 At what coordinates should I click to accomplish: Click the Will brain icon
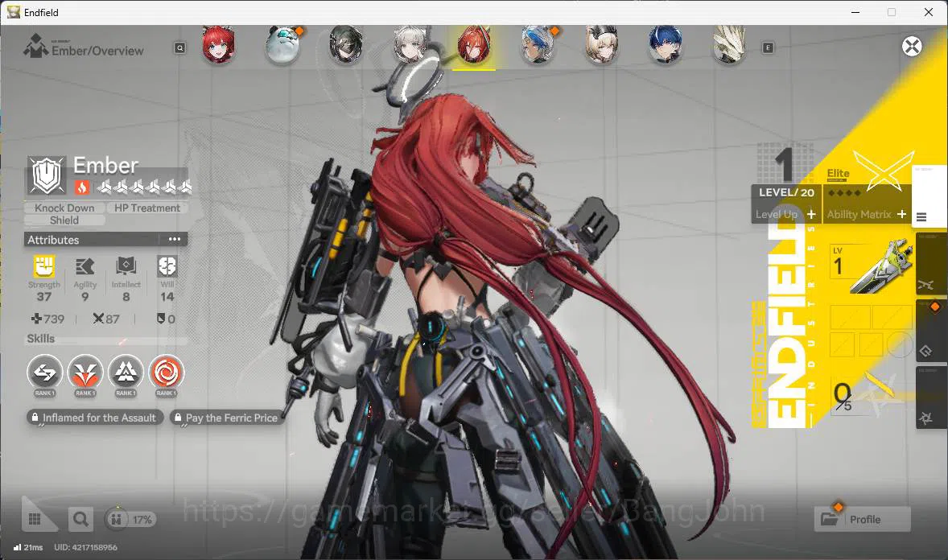tap(167, 266)
